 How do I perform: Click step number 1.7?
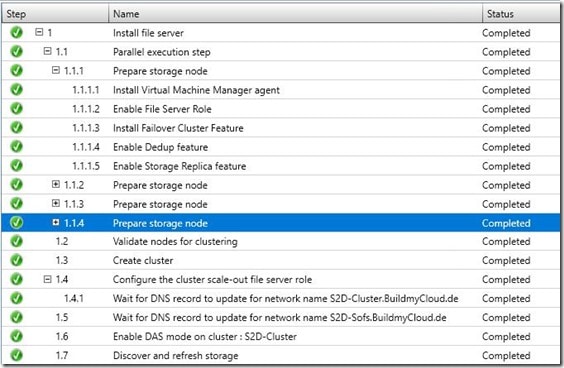[62, 356]
